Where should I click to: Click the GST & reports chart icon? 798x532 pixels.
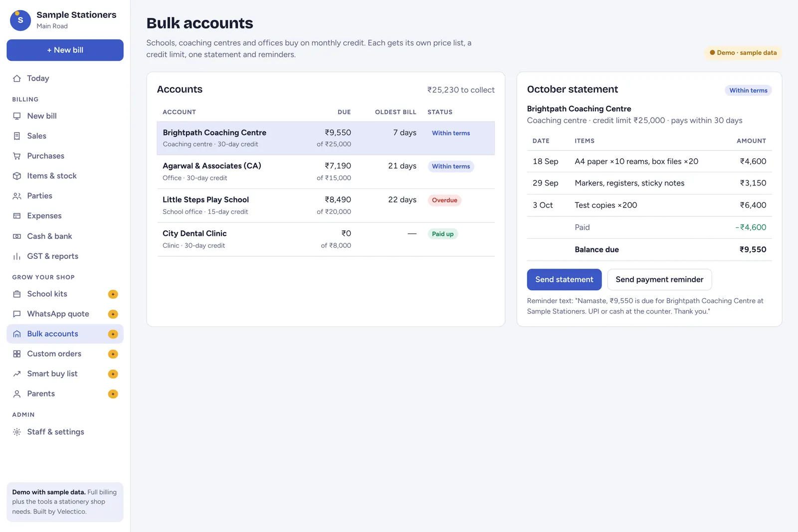coord(17,256)
